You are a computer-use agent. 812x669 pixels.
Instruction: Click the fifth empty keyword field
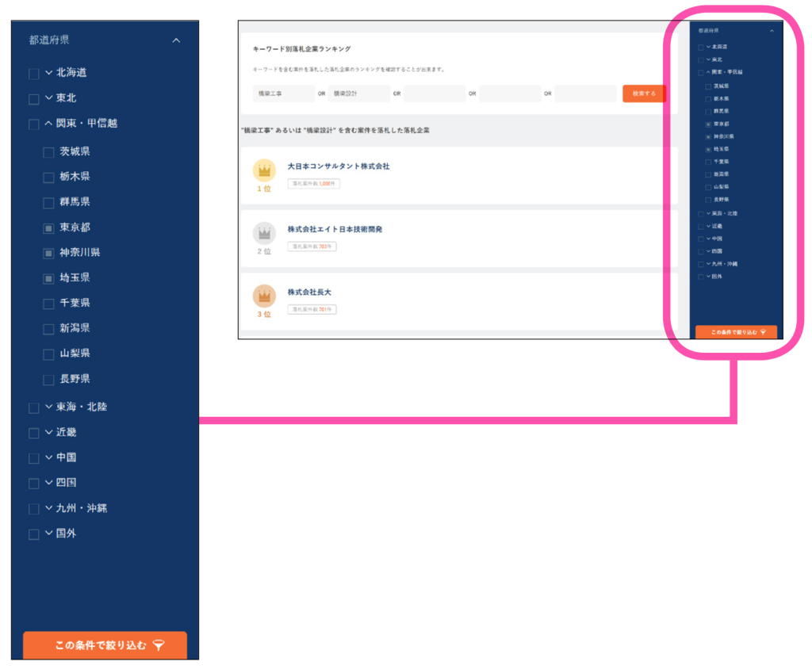pyautogui.click(x=586, y=94)
